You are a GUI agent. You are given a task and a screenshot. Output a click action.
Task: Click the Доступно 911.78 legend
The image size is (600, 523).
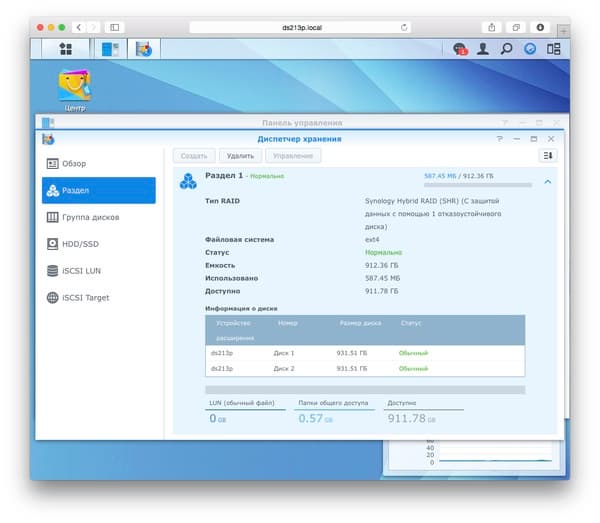click(x=424, y=411)
